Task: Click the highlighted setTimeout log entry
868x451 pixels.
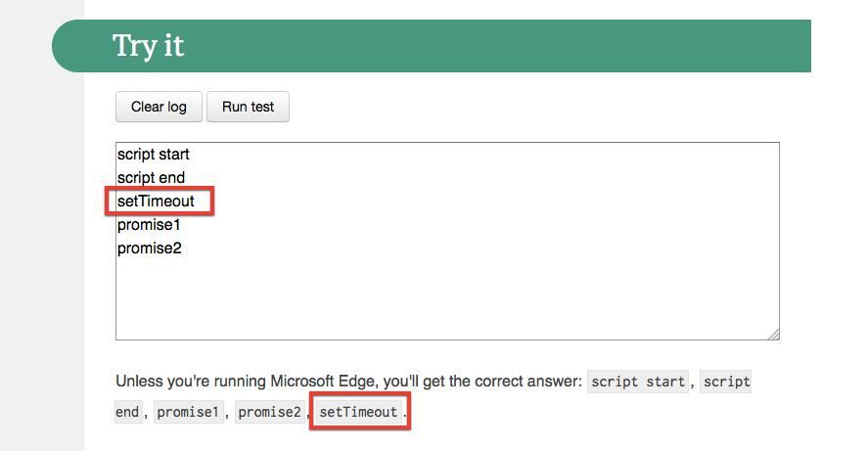Action: (157, 202)
